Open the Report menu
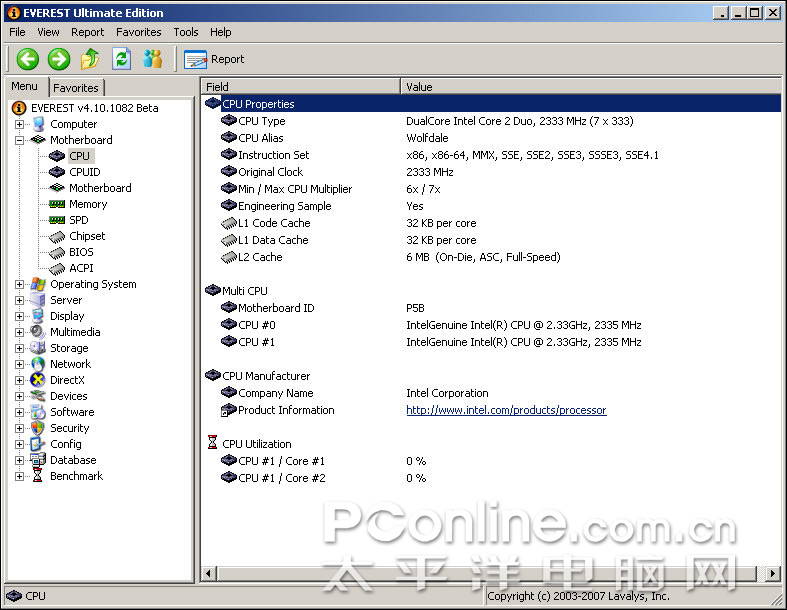Screen dimensions: 787x610 [87, 32]
